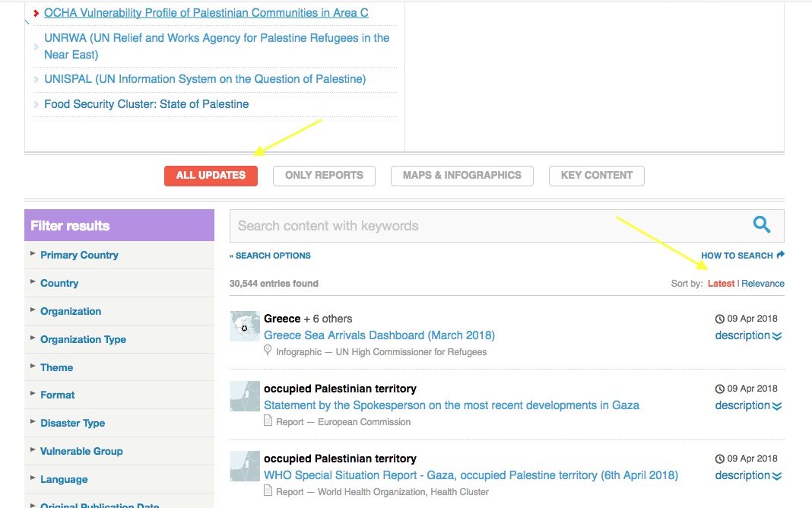
Task: Click the clock icon beside the WHO report date
Action: click(x=720, y=459)
